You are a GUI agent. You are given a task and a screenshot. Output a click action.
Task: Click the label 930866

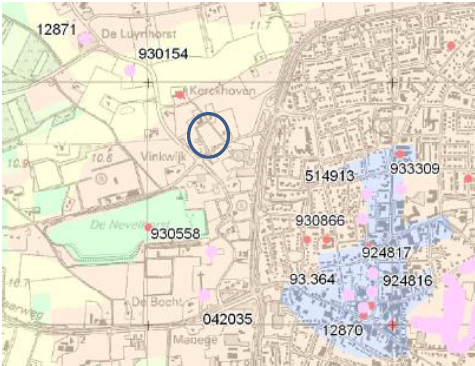pos(320,221)
